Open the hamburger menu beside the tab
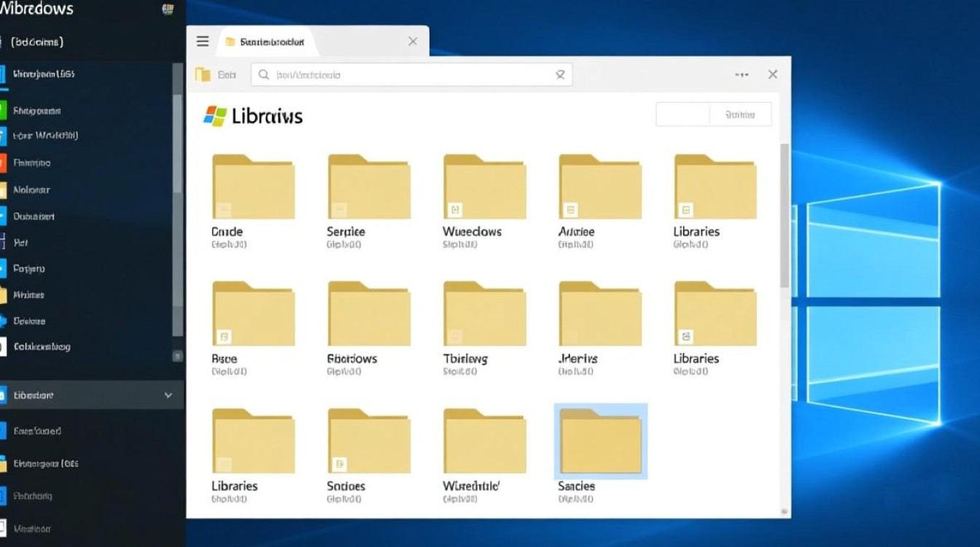 (x=203, y=42)
